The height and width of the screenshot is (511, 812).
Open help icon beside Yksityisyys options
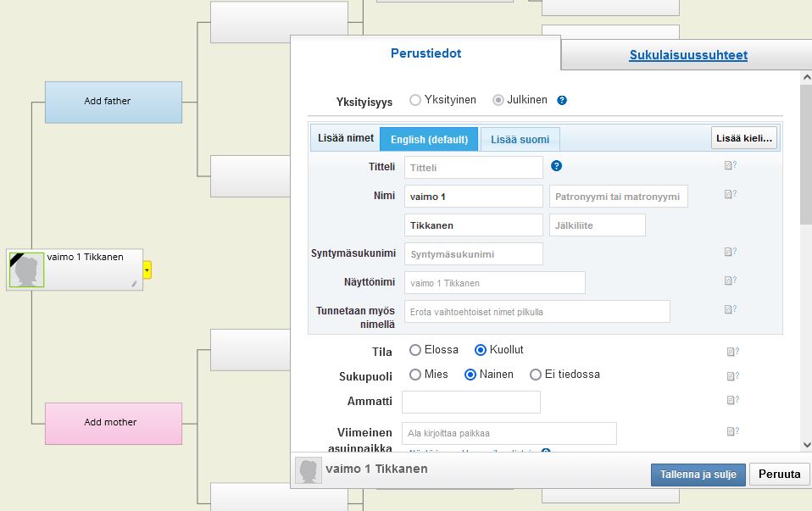[562, 101]
